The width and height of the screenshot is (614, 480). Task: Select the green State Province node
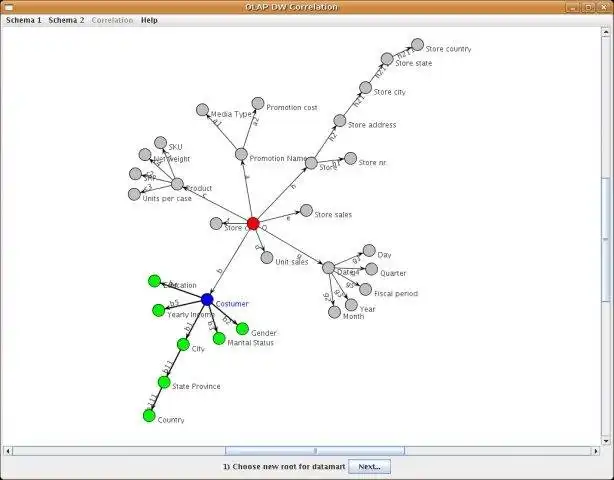(x=164, y=382)
